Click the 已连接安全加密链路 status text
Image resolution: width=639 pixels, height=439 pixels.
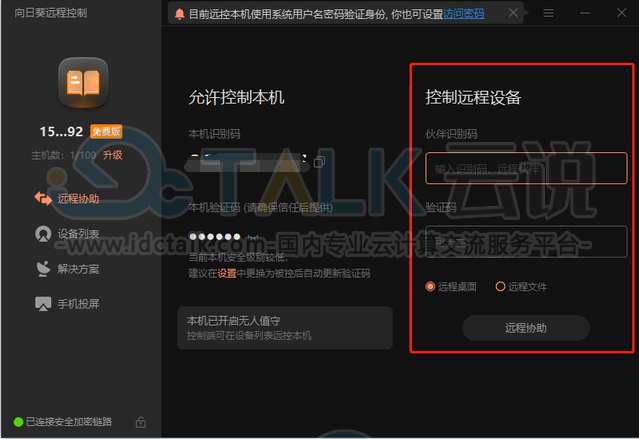[x=69, y=421]
